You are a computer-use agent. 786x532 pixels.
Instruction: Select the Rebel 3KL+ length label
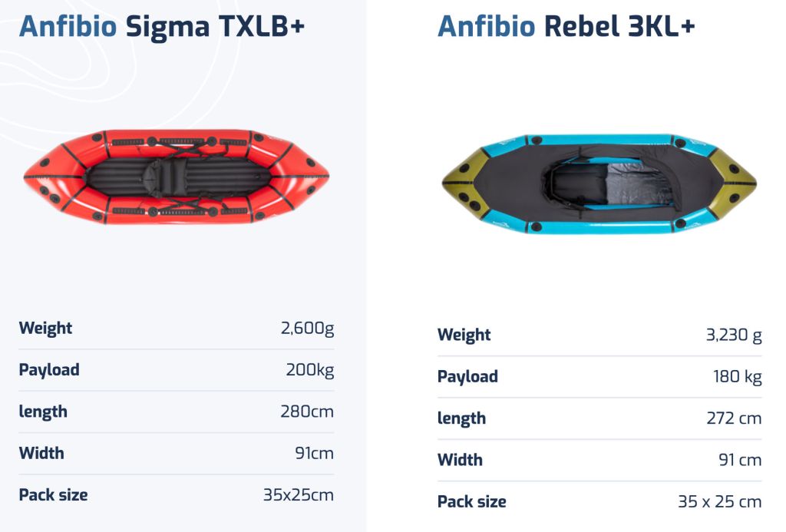point(461,418)
